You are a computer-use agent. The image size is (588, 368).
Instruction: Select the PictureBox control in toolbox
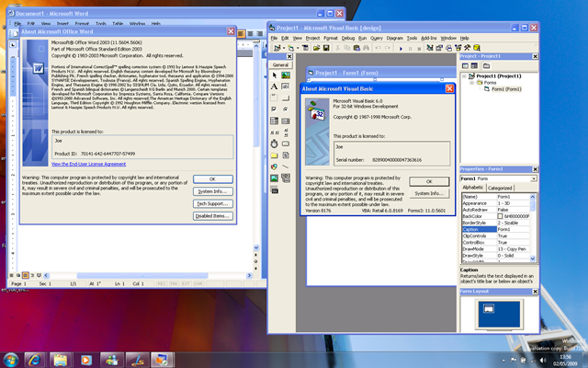coord(286,75)
